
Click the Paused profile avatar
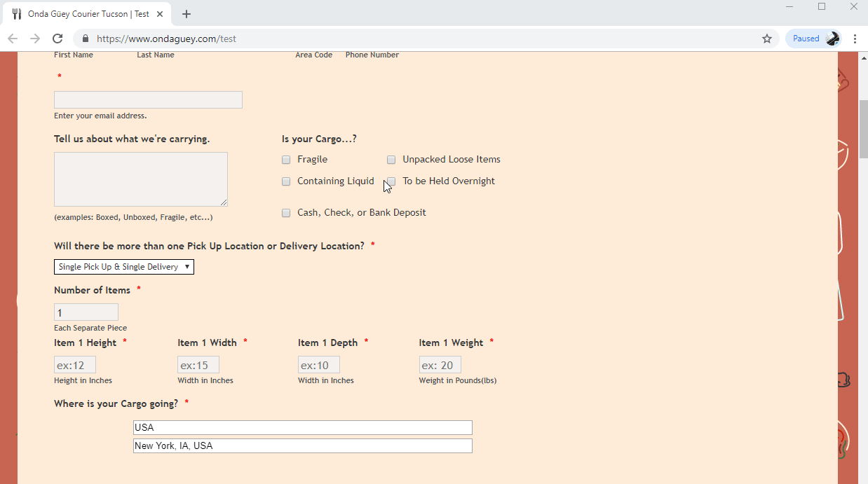pyautogui.click(x=832, y=39)
